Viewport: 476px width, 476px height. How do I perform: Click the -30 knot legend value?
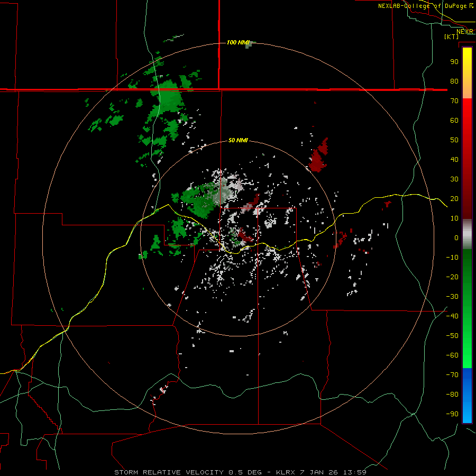click(x=452, y=297)
